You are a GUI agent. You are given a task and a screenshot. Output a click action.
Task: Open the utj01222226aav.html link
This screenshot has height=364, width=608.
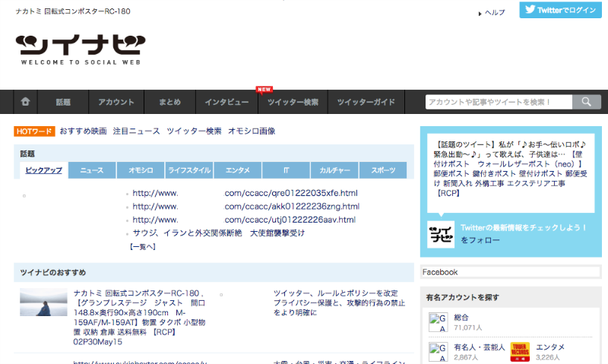[x=244, y=220]
